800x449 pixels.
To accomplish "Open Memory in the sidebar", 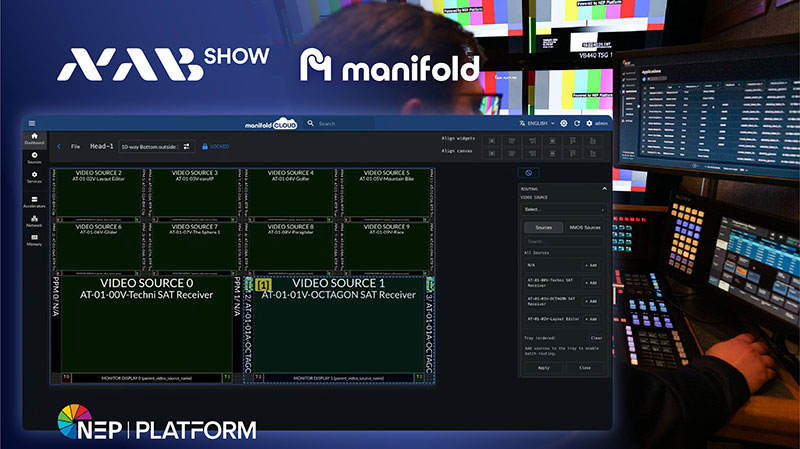I will (34, 240).
